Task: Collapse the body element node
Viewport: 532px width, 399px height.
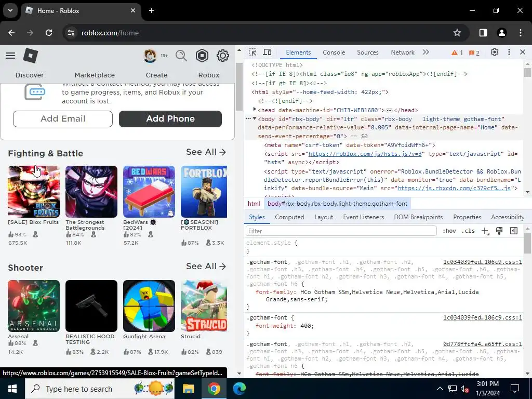Action: coord(255,119)
